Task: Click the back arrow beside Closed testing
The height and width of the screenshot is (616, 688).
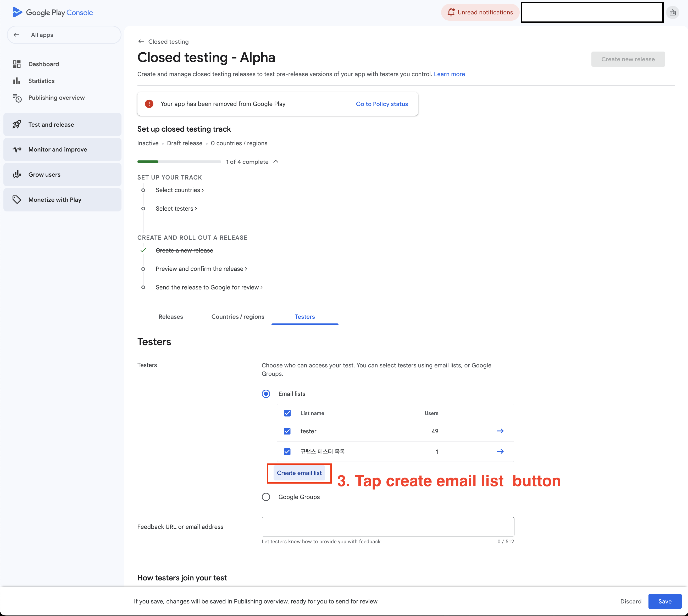Action: click(141, 41)
